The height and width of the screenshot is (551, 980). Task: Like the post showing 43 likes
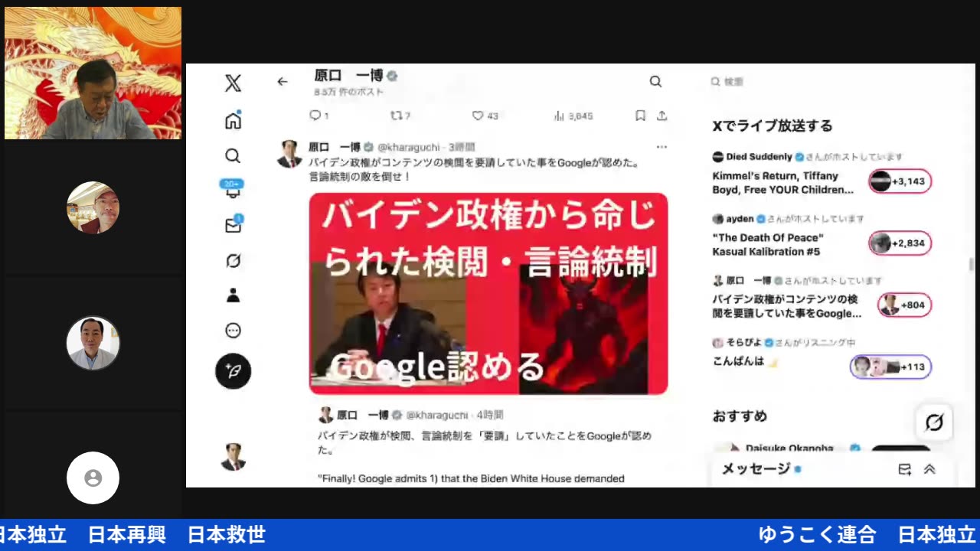pos(485,116)
